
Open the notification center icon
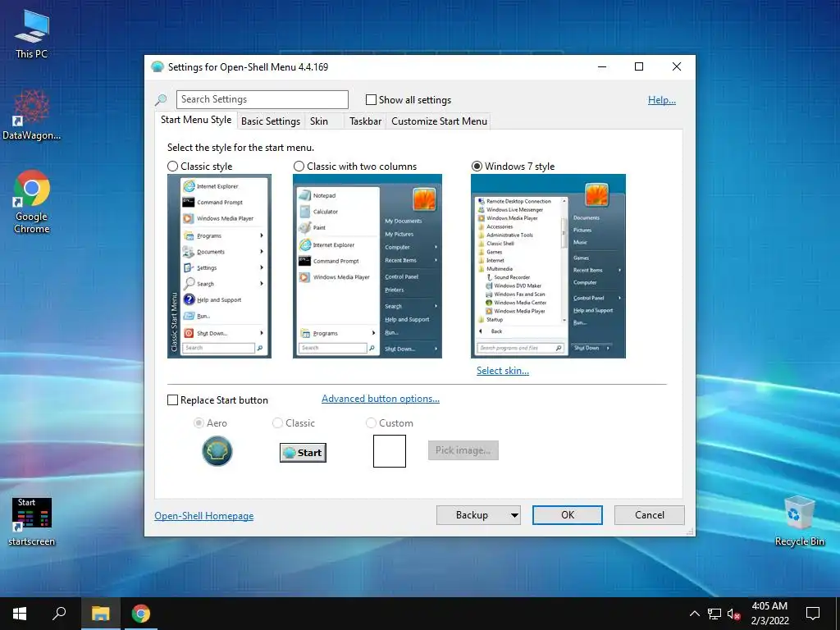(x=813, y=614)
